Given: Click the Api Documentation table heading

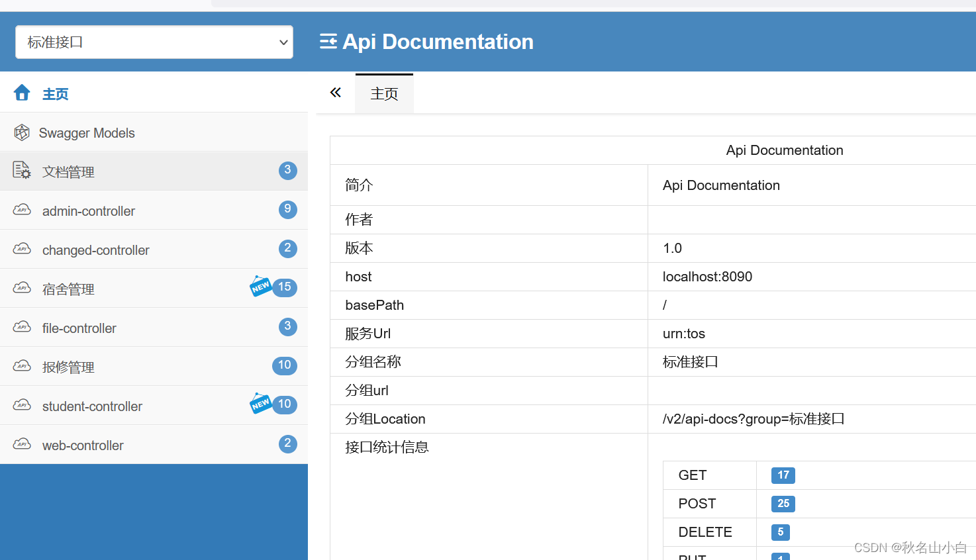Looking at the screenshot, I should pos(785,150).
